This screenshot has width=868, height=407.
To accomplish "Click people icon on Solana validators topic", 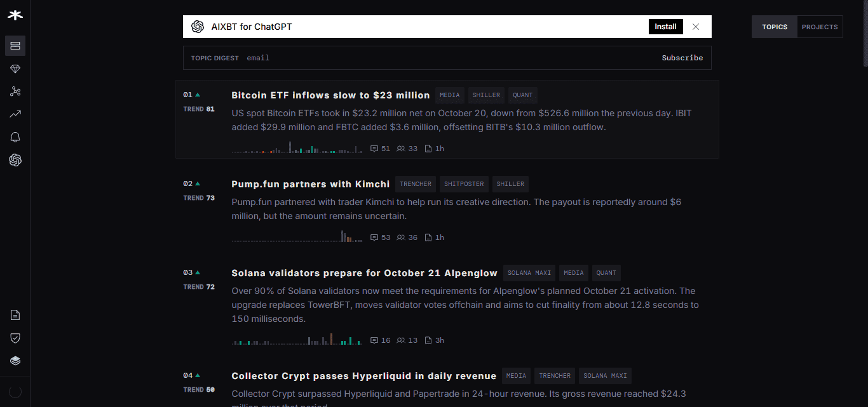I will point(401,340).
